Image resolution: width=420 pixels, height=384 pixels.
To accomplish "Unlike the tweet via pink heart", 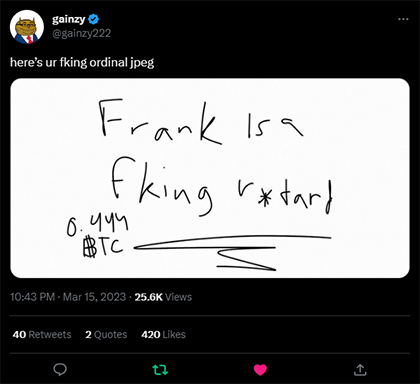I will 260,370.
